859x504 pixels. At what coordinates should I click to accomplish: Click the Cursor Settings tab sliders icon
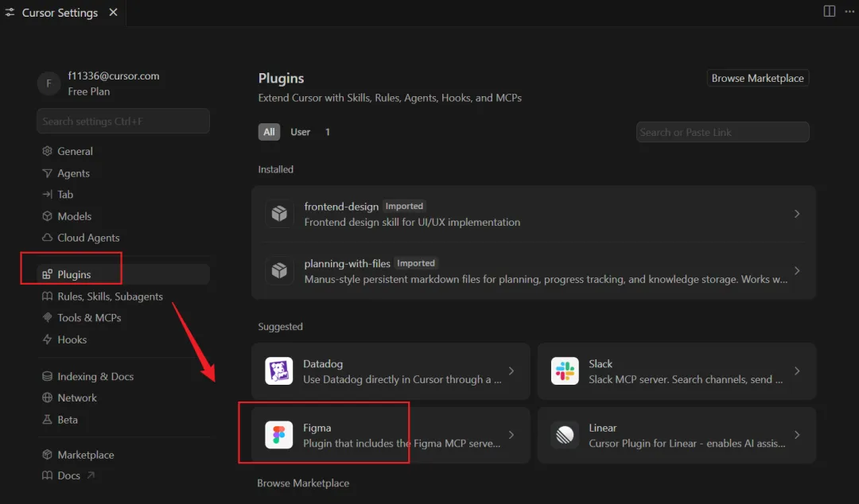(x=10, y=12)
